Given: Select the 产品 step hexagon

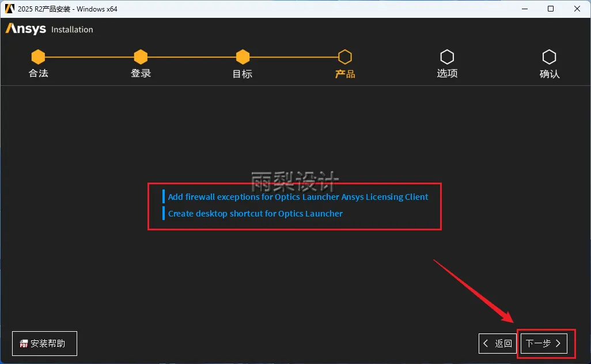Looking at the screenshot, I should tap(345, 57).
